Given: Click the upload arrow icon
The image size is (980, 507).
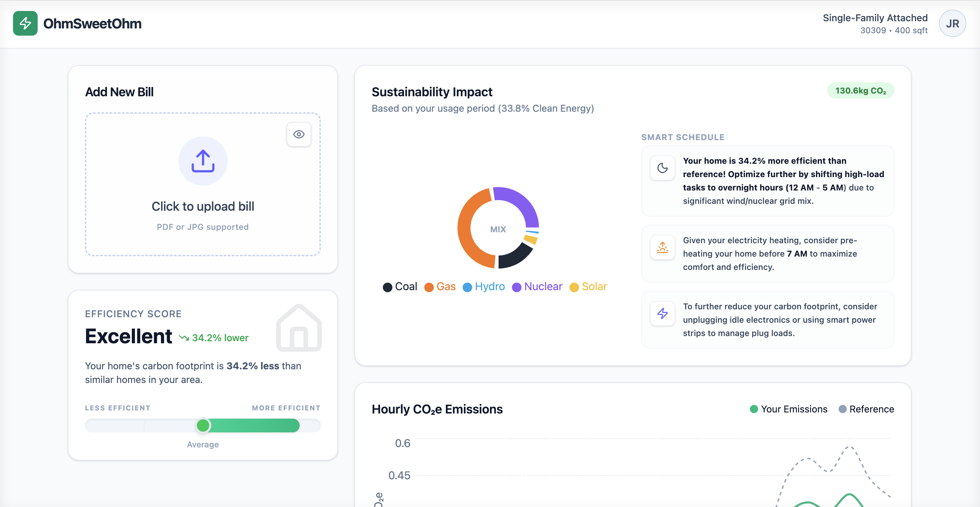Looking at the screenshot, I should (203, 161).
